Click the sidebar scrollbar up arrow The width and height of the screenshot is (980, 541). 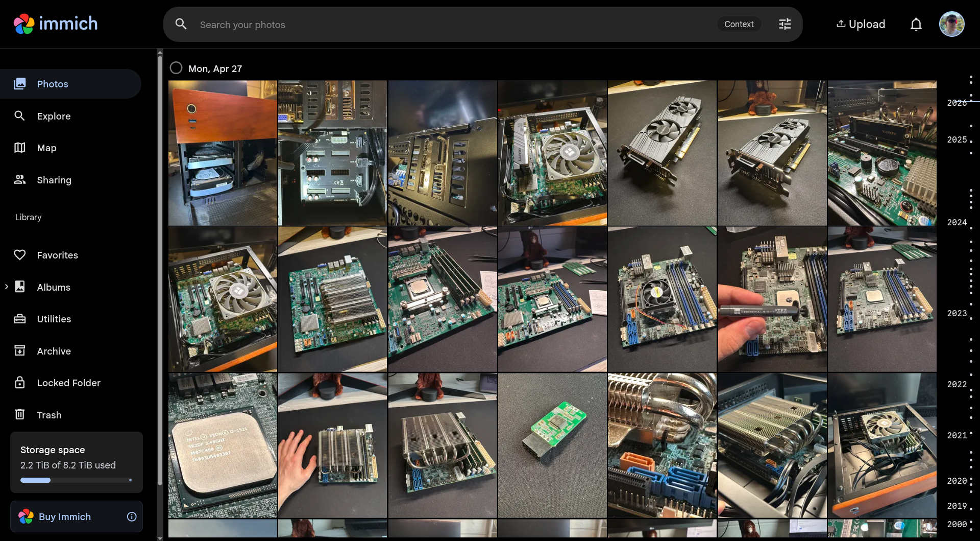click(160, 52)
